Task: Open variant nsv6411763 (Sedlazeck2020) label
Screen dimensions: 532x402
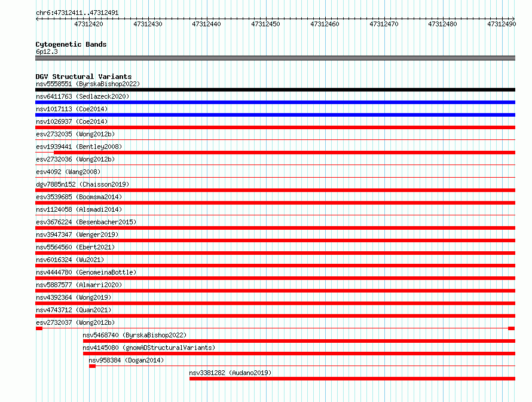Action: click(x=82, y=96)
